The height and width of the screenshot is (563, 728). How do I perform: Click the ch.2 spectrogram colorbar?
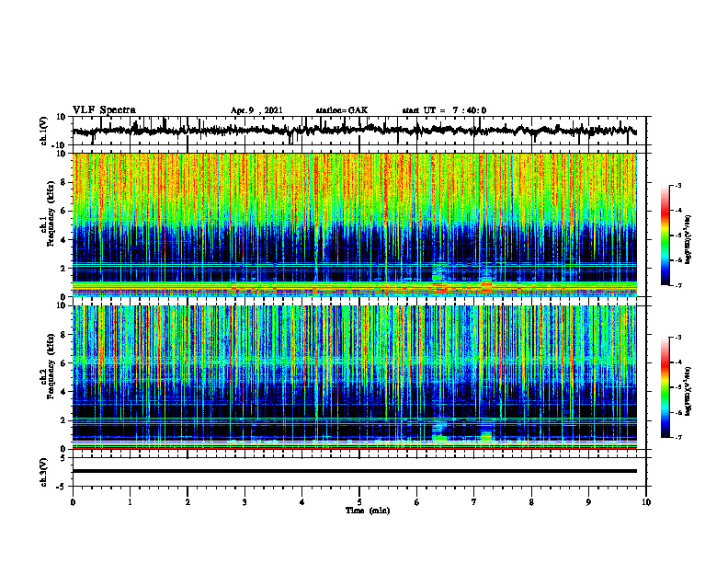click(665, 387)
